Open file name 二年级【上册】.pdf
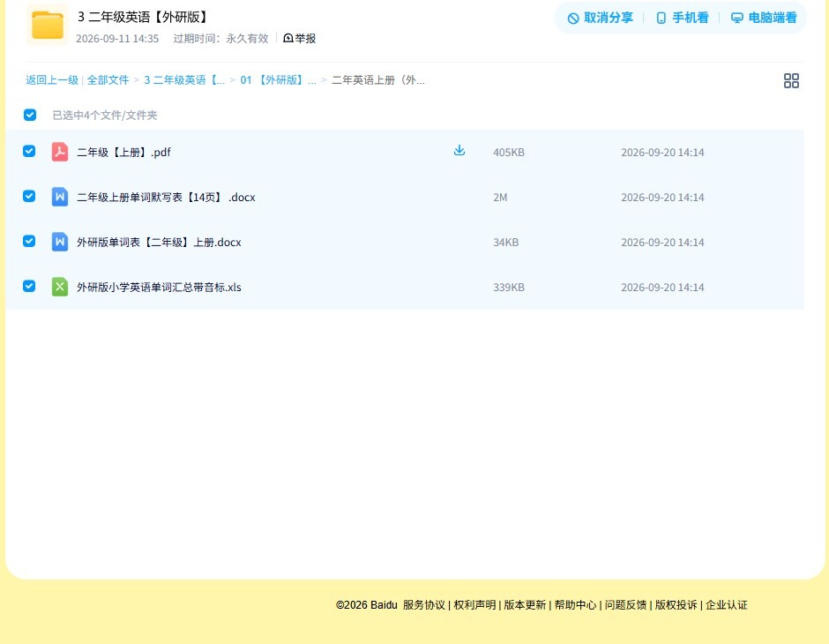Viewport: 829px width, 644px height. pos(123,153)
